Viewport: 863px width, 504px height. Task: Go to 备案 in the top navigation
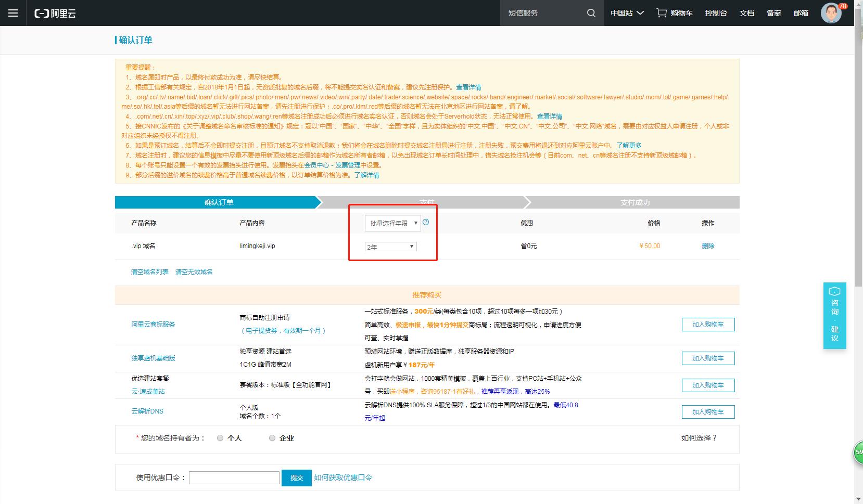(774, 13)
